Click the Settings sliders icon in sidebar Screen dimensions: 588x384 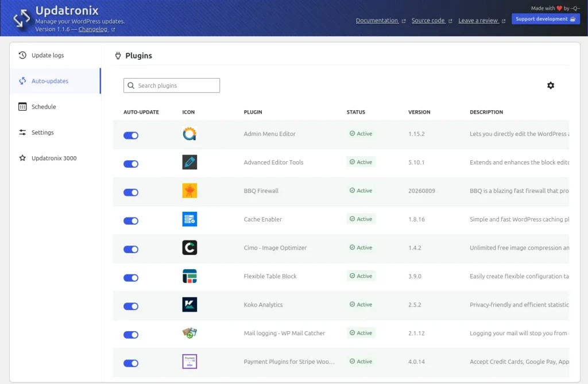pos(22,133)
